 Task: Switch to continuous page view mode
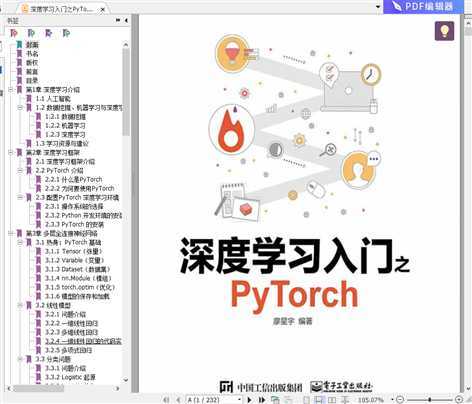pyautogui.click(x=319, y=400)
